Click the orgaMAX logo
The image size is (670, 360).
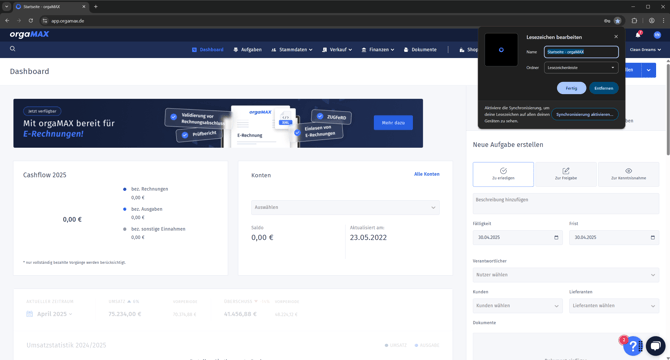click(x=29, y=34)
